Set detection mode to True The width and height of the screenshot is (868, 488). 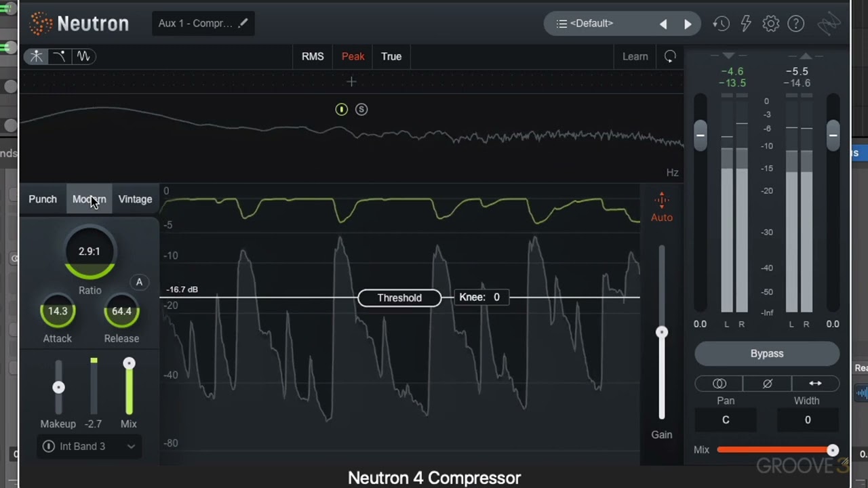coord(391,56)
